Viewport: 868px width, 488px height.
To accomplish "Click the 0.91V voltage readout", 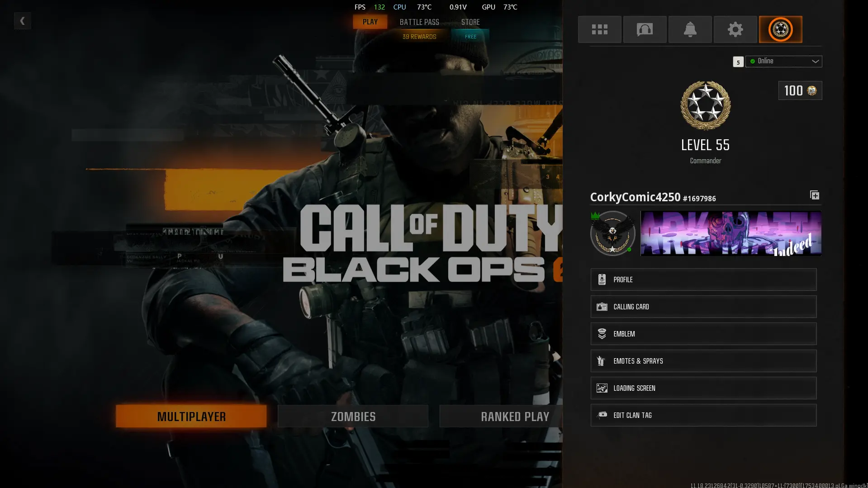I will pyautogui.click(x=458, y=7).
